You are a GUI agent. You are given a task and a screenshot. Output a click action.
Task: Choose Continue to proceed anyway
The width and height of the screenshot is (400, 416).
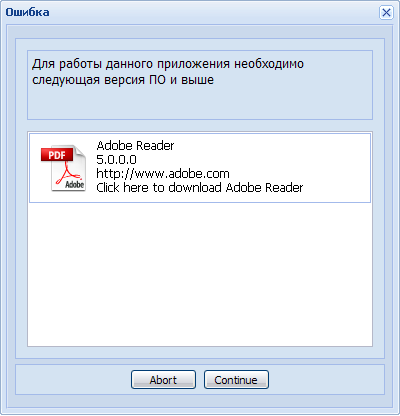[236, 380]
